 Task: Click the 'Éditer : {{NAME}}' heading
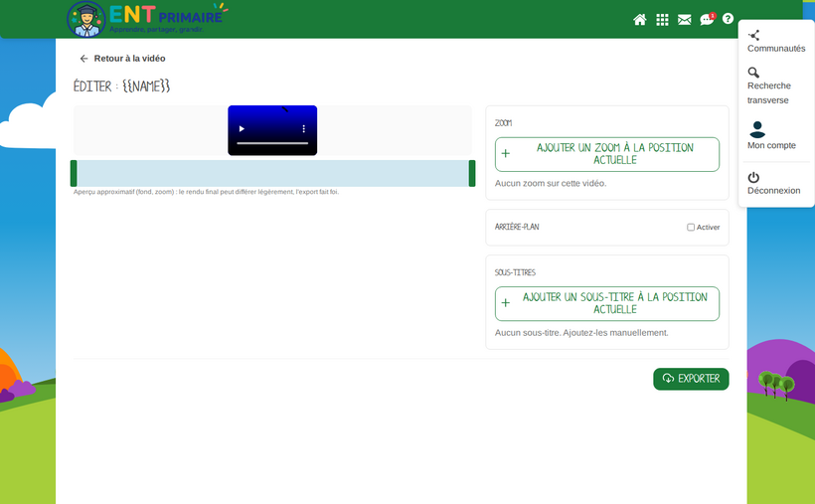[121, 85]
